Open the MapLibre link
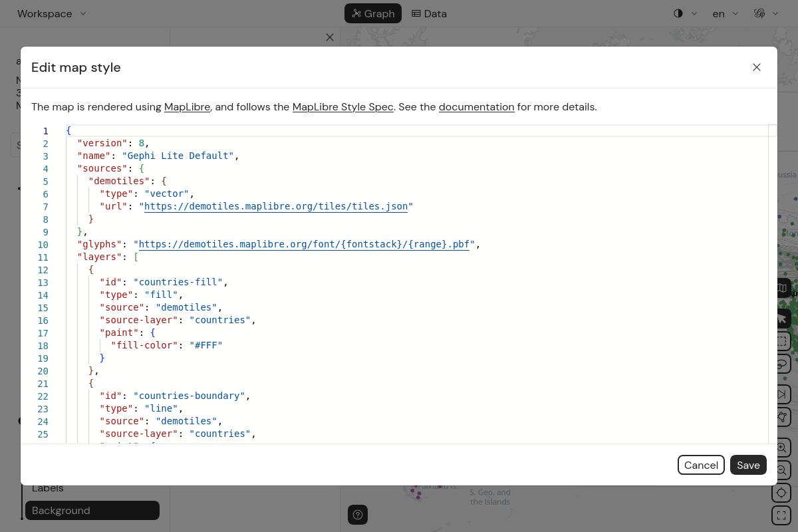The image size is (798, 532). pos(188,106)
